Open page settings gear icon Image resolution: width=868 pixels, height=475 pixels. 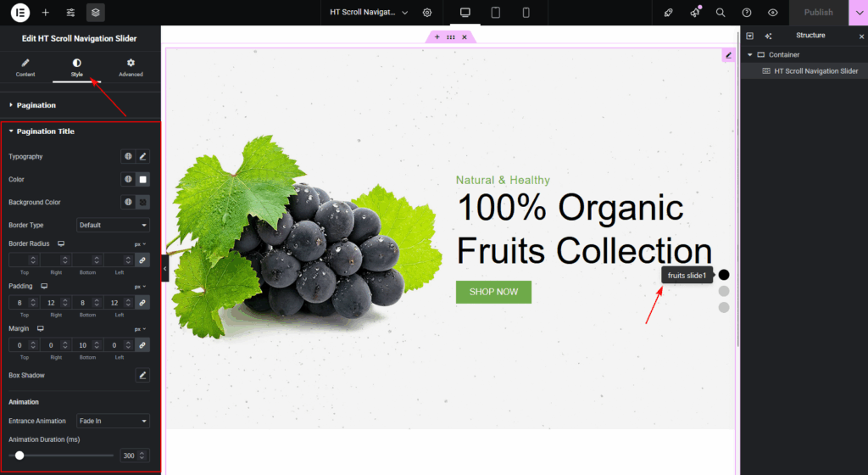[427, 12]
